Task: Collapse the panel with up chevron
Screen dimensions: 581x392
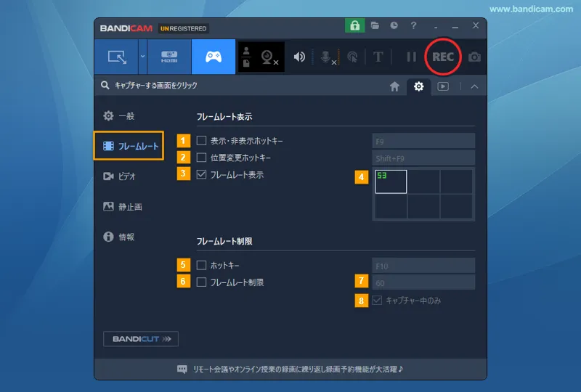Action: [474, 86]
